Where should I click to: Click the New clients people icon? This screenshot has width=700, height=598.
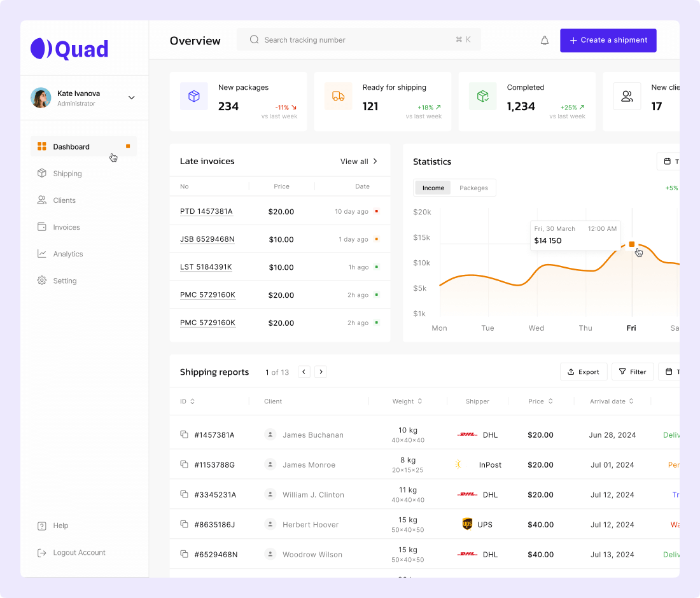[627, 96]
